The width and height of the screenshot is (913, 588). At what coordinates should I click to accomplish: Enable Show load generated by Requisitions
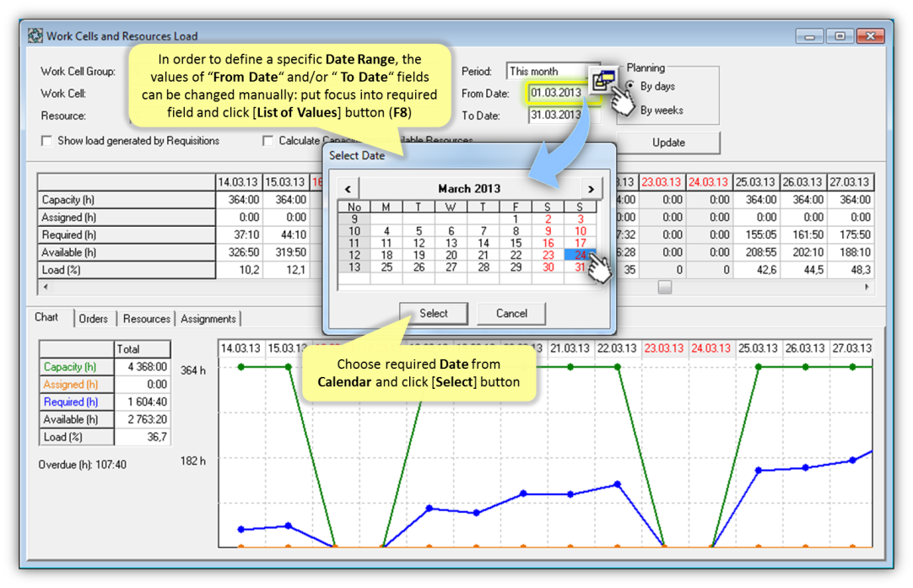pyautogui.click(x=47, y=141)
